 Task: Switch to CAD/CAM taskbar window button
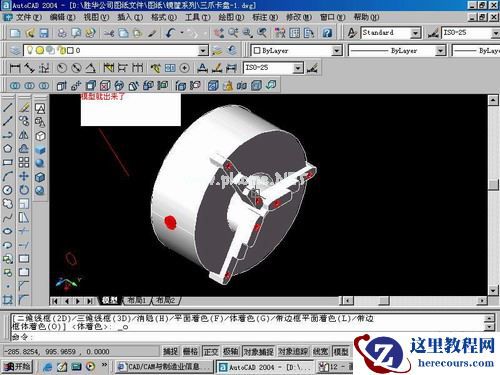(x=163, y=367)
